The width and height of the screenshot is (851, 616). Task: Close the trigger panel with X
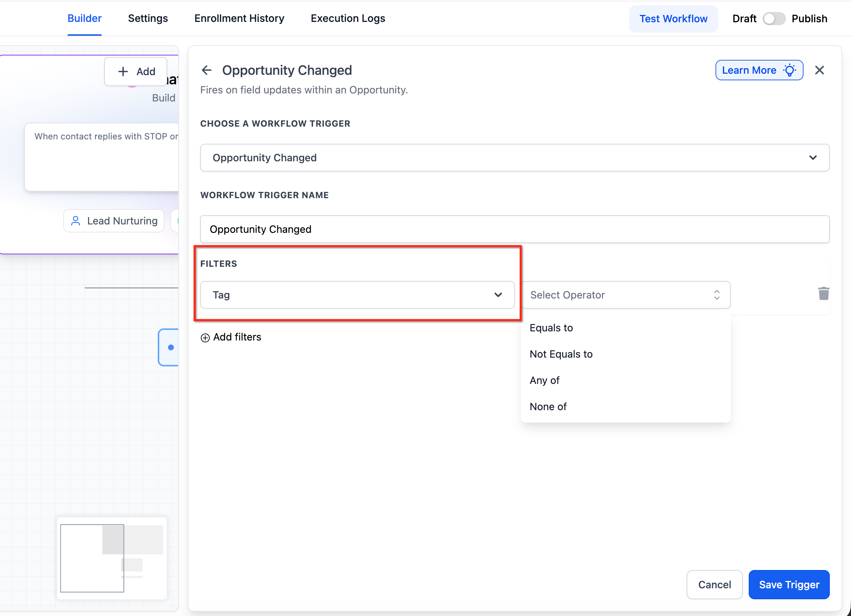tap(819, 70)
